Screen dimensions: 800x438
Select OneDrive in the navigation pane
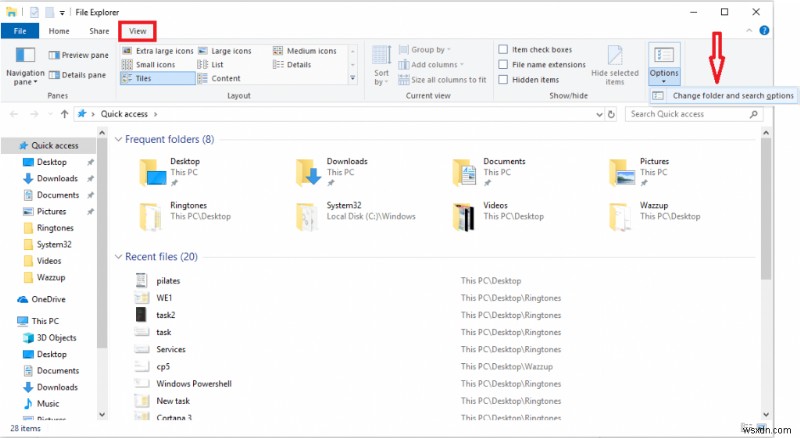(42, 299)
